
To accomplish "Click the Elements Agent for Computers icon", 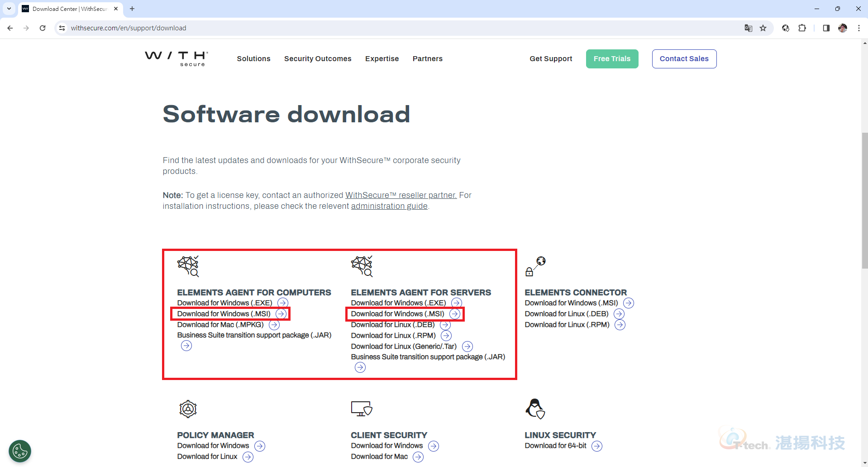I will click(x=188, y=266).
